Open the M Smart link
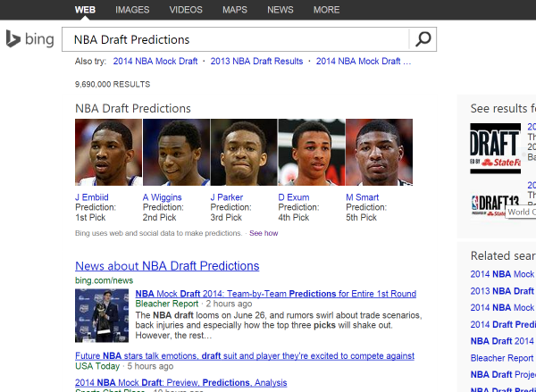 click(x=363, y=197)
